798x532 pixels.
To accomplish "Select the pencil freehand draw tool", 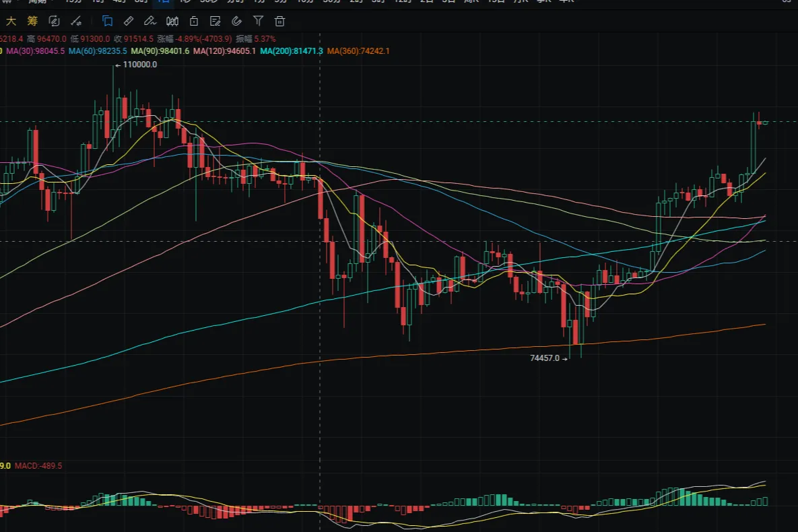I will tap(150, 21).
